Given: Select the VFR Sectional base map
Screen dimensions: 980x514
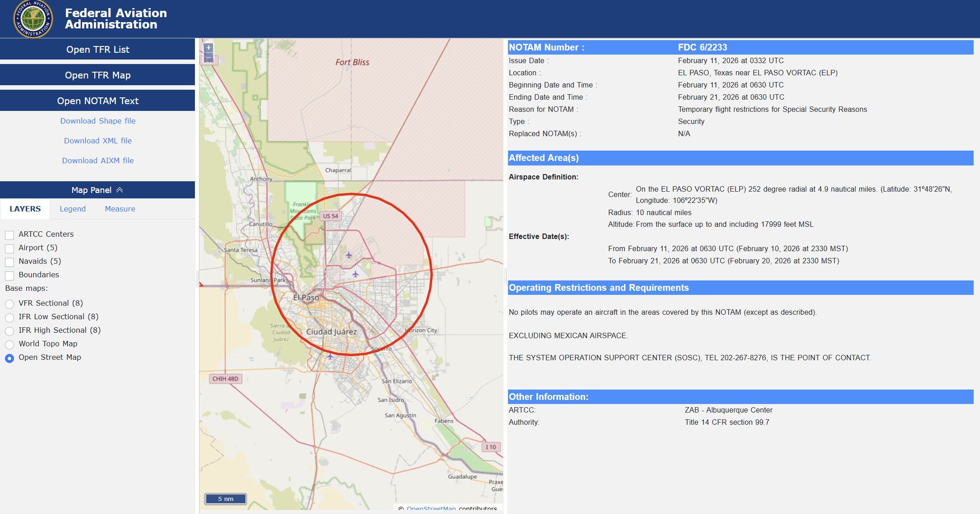Looking at the screenshot, I should tap(9, 303).
